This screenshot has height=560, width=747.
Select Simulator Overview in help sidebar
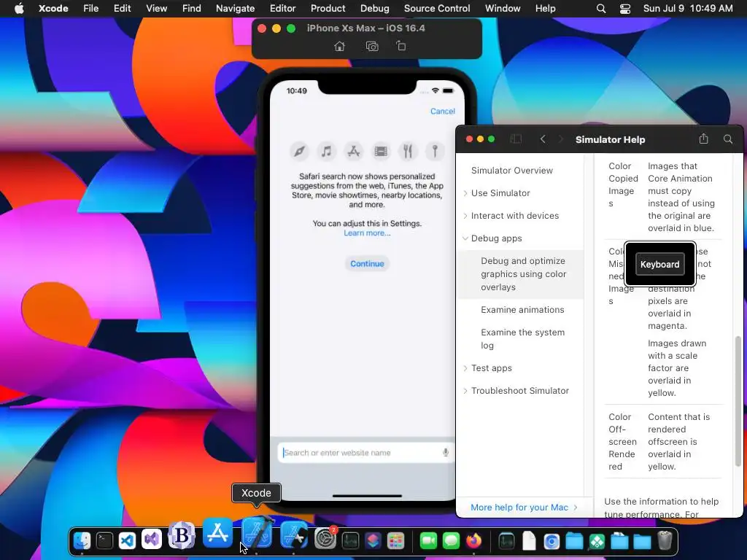click(x=511, y=171)
